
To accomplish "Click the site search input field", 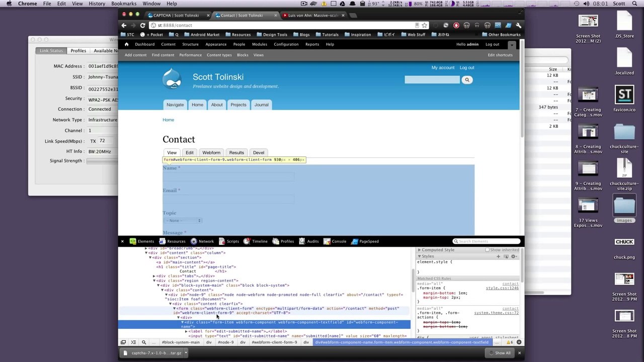I will [x=432, y=80].
